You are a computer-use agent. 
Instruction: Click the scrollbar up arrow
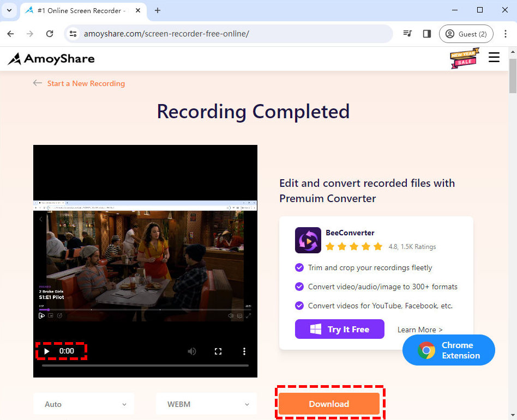pos(513,51)
